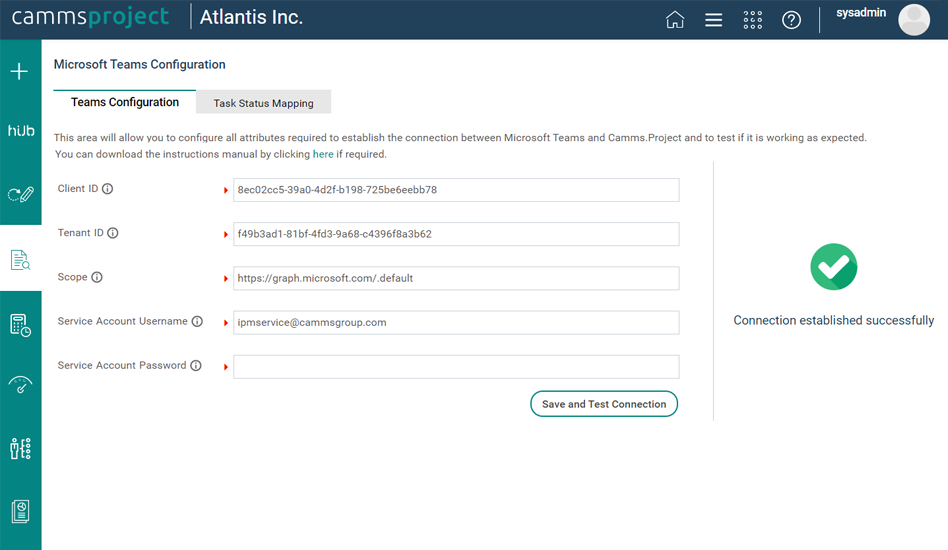Click Save and Test Connection button
The height and width of the screenshot is (550, 948).
pos(604,404)
